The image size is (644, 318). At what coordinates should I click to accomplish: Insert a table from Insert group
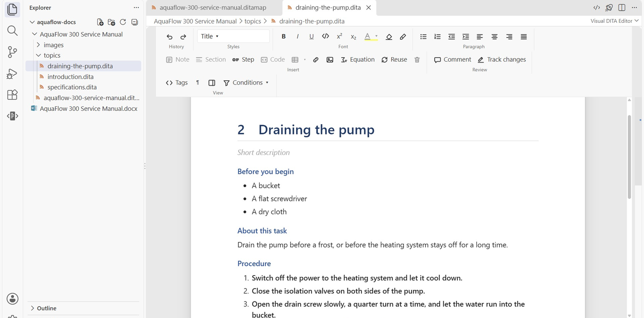295,59
